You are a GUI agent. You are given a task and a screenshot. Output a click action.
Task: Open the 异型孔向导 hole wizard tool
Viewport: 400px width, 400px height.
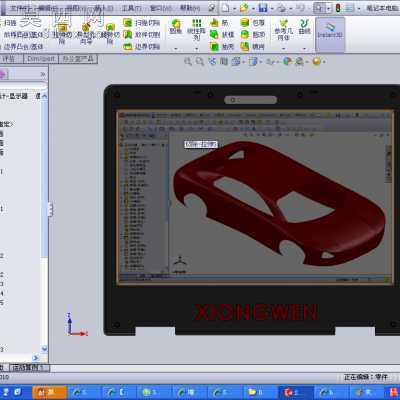point(86,33)
